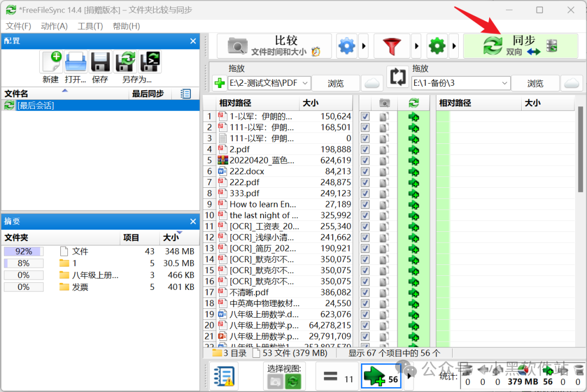587x392 pixels.
Task: Click the right folder cloud storage icon
Action: click(572, 83)
